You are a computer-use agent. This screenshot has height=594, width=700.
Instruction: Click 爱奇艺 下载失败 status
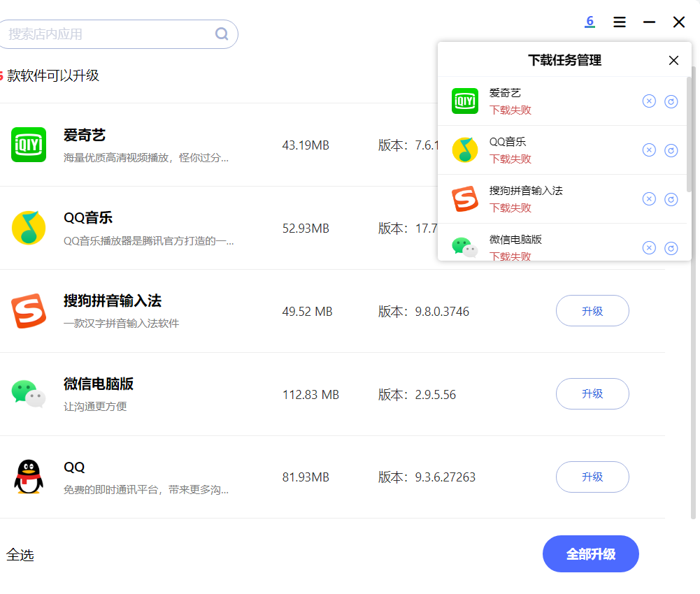(x=510, y=110)
